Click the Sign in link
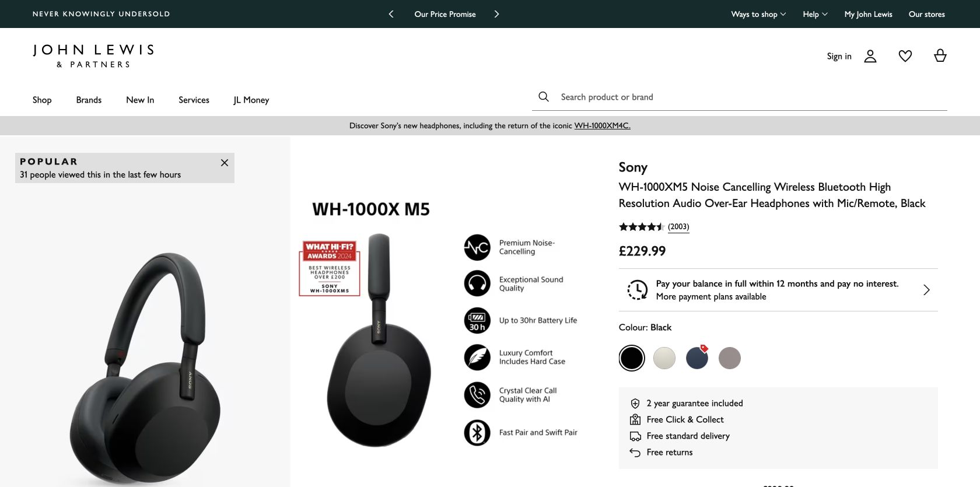 [x=839, y=56]
